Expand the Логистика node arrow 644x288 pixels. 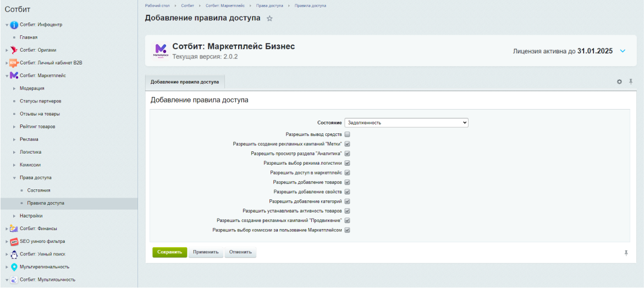[14, 152]
